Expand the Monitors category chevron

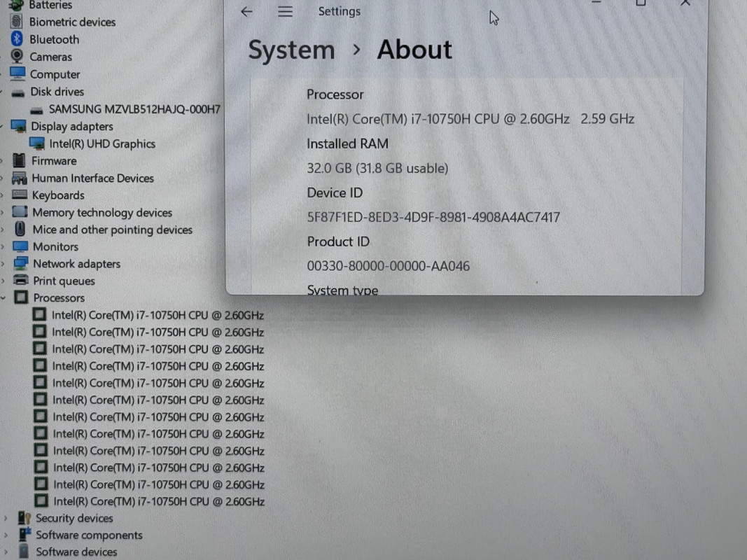coord(3,246)
